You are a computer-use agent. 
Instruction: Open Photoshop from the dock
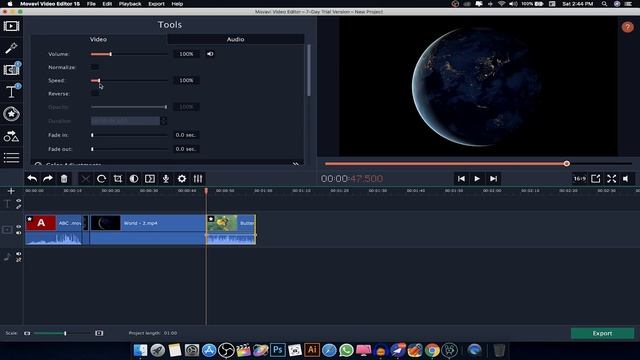[278, 350]
